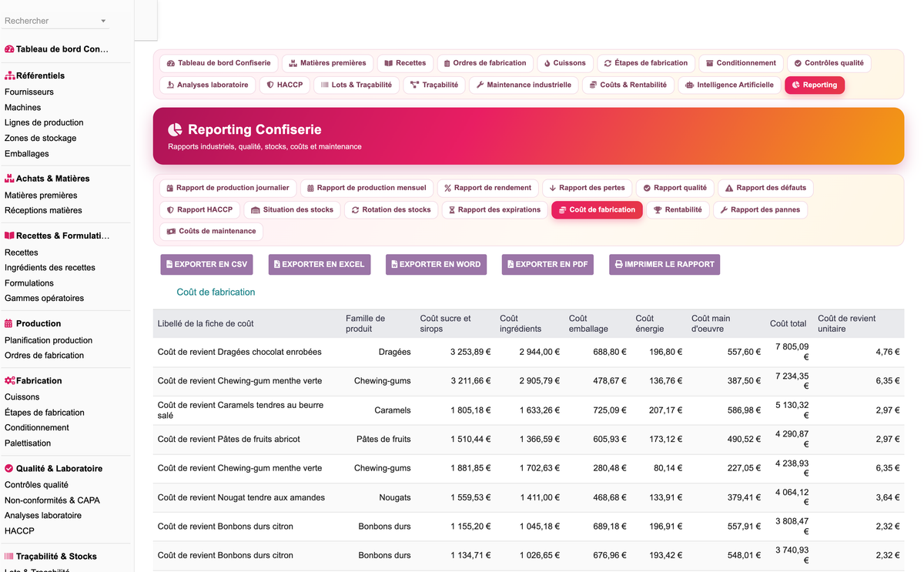Image resolution: width=924 pixels, height=572 pixels.
Task: Open Palettisation in the sidebar
Action: 28,443
